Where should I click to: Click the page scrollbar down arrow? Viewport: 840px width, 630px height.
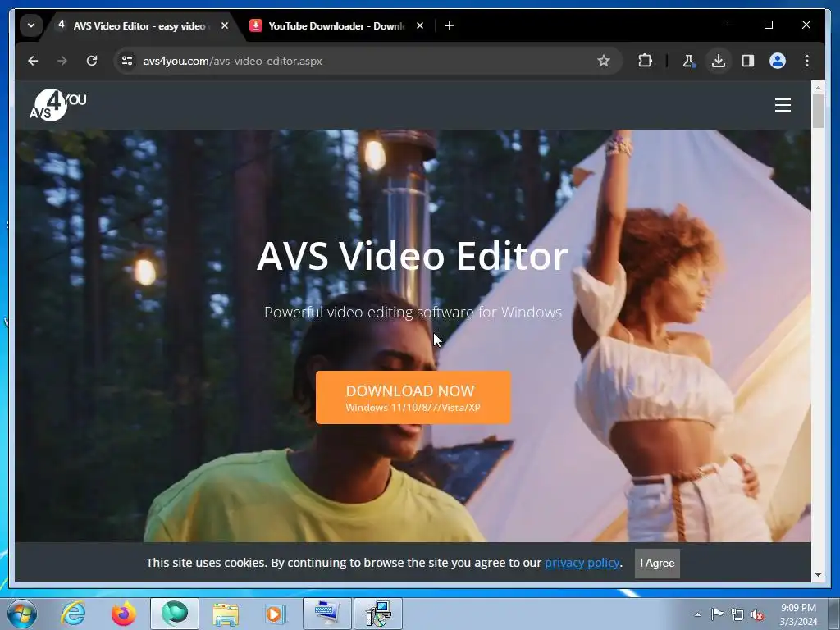(818, 576)
